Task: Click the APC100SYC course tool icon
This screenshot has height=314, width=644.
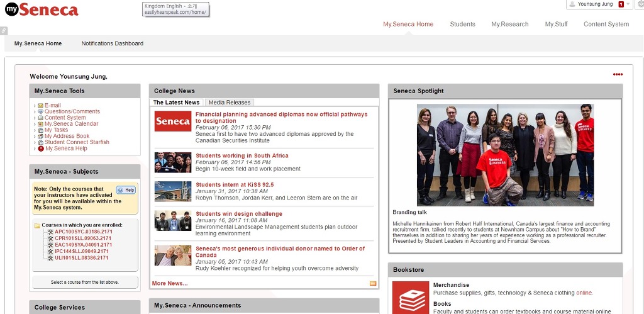Action: [x=50, y=232]
